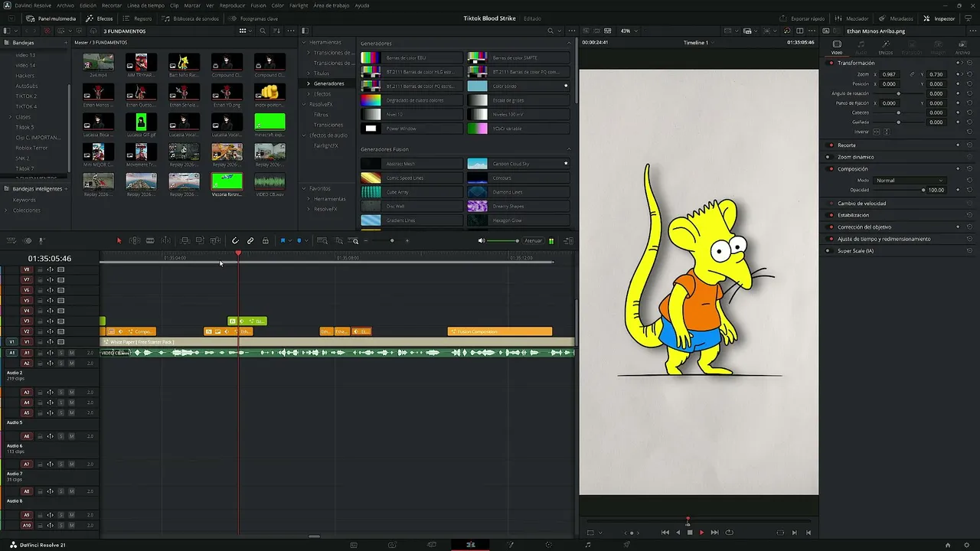Enable Zoom dinámico switch
Screen dimensions: 980x551
point(828,157)
